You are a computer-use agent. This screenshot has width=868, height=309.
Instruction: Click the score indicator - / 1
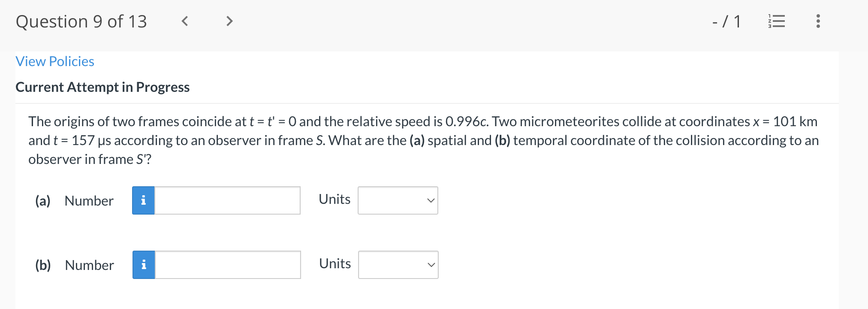pyautogui.click(x=726, y=21)
